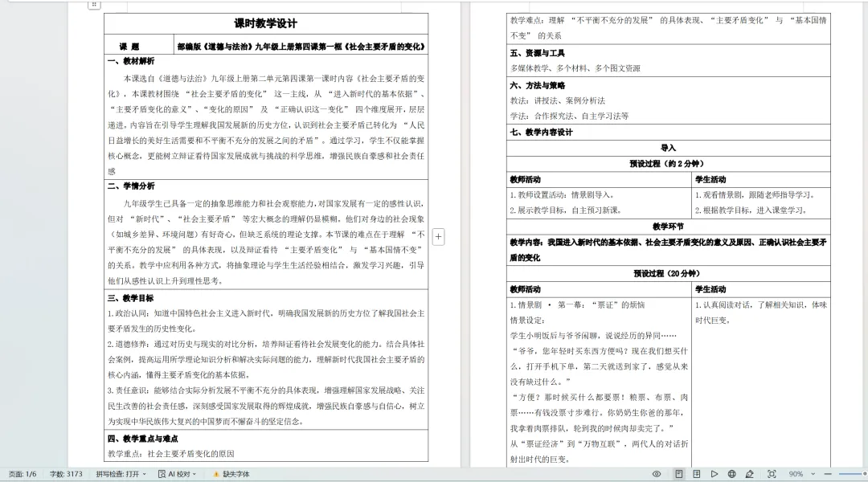
Task: Click the 页面: 1/6 page indicator
Action: 23,474
